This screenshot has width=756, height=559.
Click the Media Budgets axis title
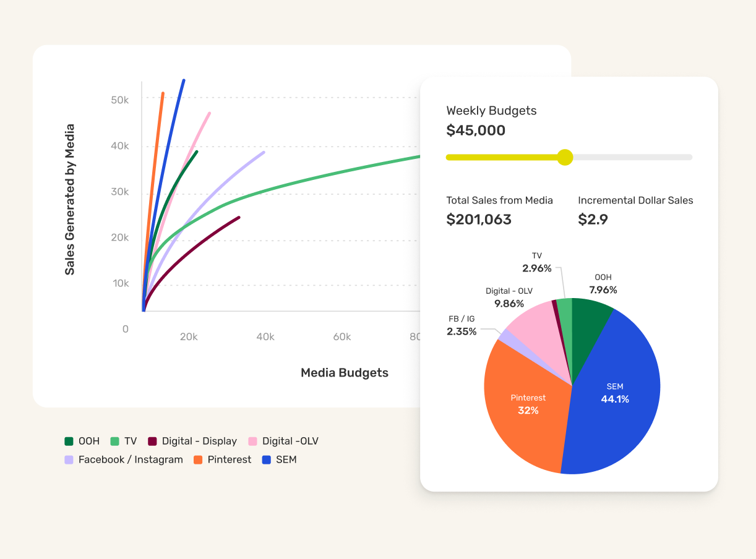coord(344,372)
